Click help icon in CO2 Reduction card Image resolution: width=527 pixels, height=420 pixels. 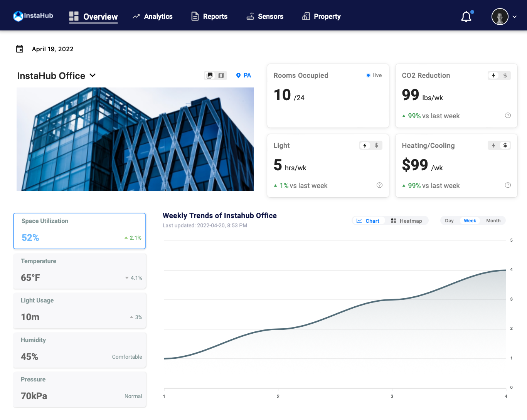(x=508, y=116)
